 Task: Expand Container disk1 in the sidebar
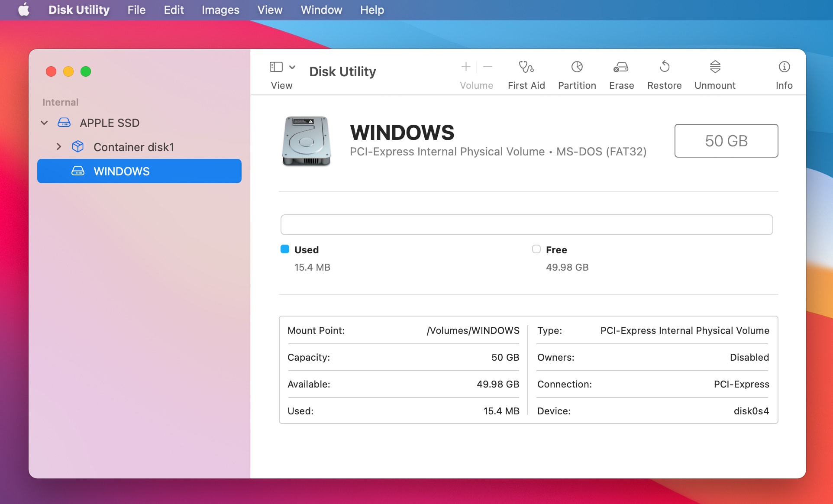point(59,147)
